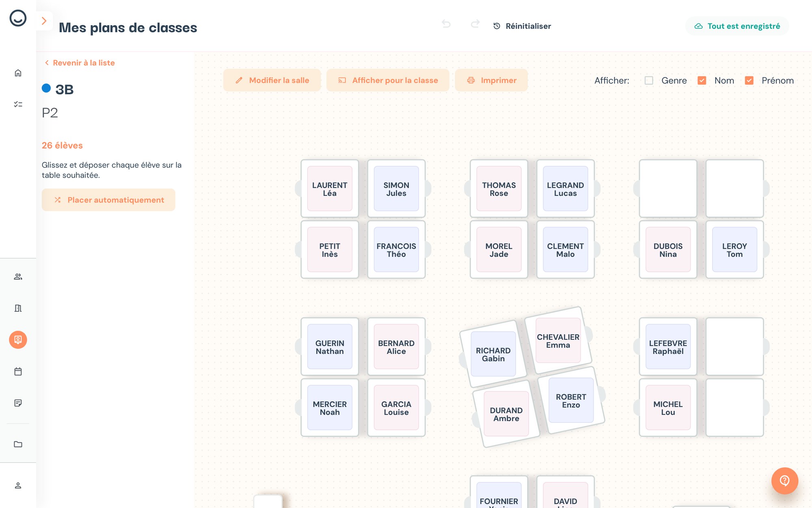This screenshot has height=508, width=812.
Task: Select LEFEBVRE Raphaël student card
Action: (x=668, y=347)
